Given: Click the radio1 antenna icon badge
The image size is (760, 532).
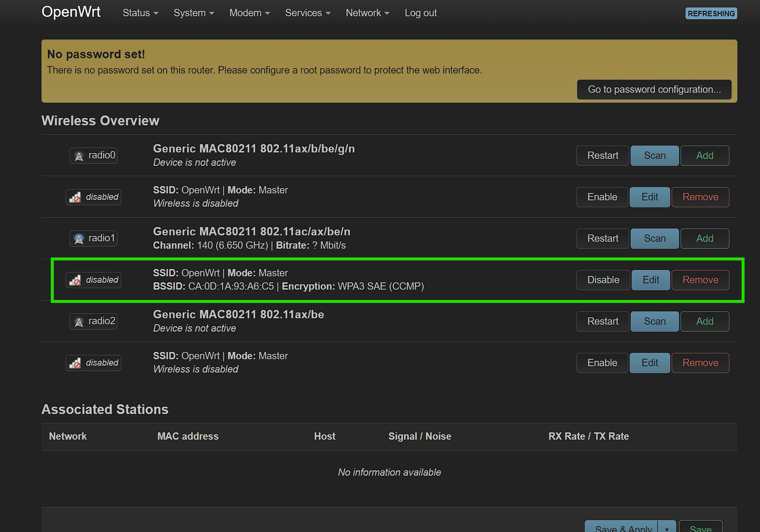Looking at the screenshot, I should (x=93, y=238).
